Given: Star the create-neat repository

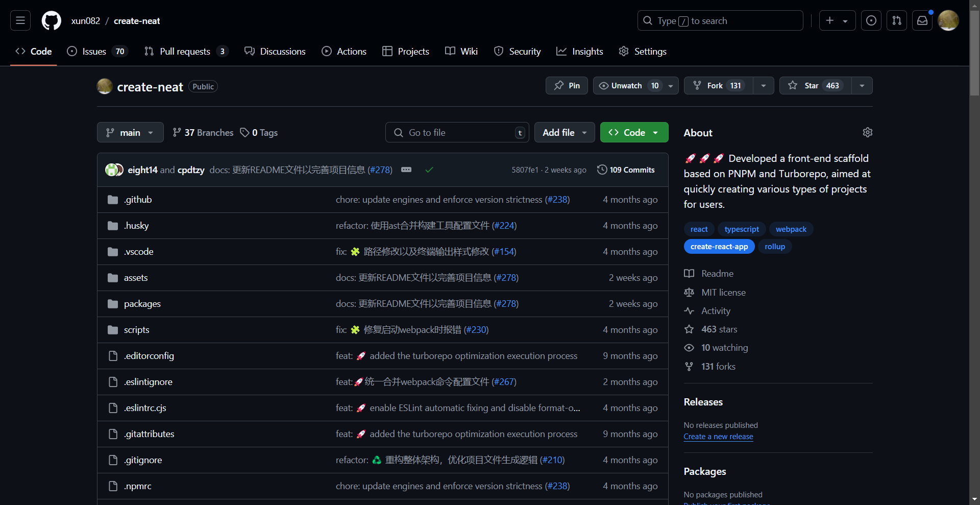Looking at the screenshot, I should [x=816, y=85].
